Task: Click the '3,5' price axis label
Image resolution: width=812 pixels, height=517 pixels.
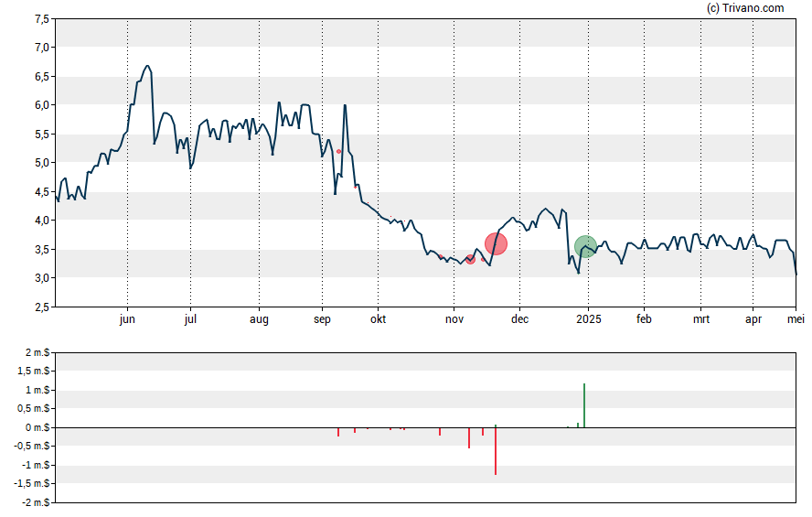Action: coord(42,250)
